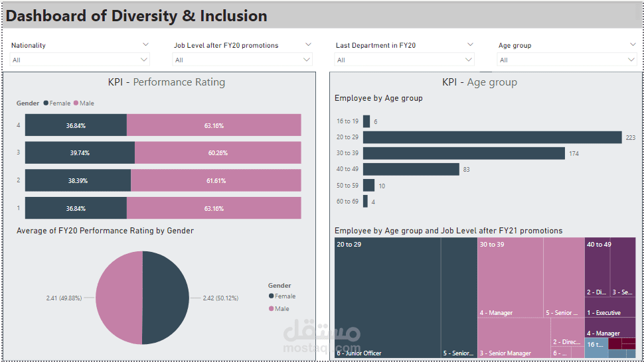This screenshot has width=644, height=362.
Task: Open Last Department in FY20 dropdown
Action: point(404,60)
